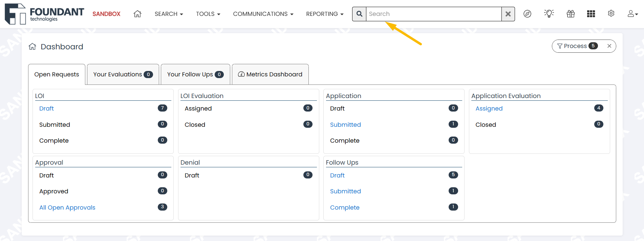644x241 pixels.
Task: Select the Open Requests tab
Action: (57, 74)
